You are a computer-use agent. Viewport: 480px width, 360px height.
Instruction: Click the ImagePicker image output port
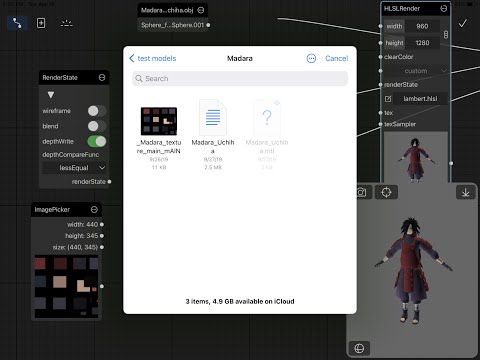(102, 286)
